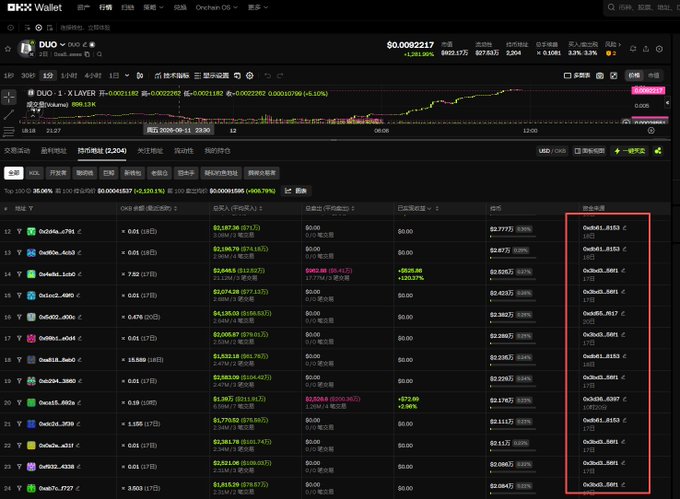
Task: Set a price alert with bell icon
Action: 633,49
